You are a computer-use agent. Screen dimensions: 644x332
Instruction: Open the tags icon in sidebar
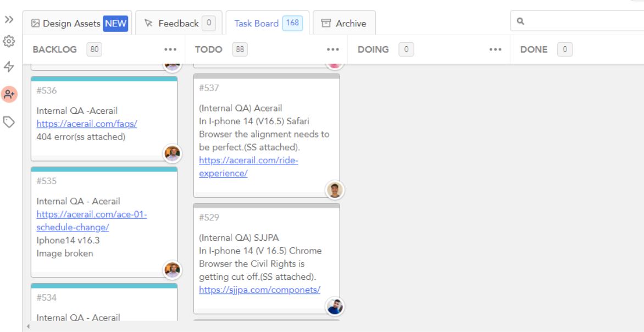click(9, 121)
